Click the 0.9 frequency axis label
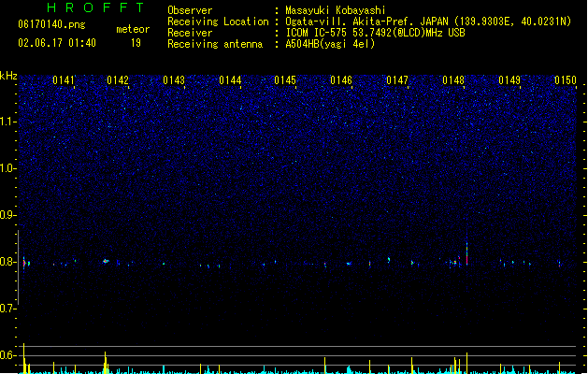The image size is (588, 374). (x=7, y=215)
